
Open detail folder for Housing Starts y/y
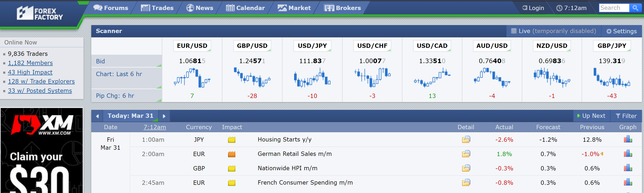click(x=466, y=139)
